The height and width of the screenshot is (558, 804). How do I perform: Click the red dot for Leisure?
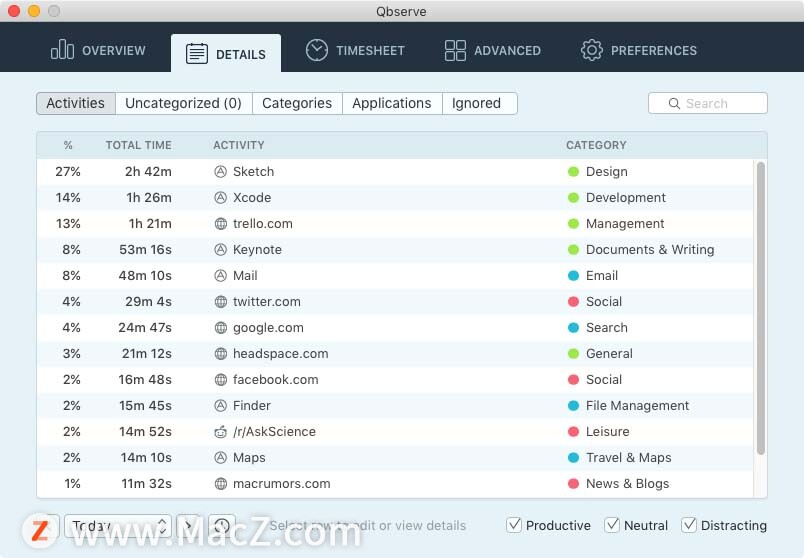tap(573, 432)
